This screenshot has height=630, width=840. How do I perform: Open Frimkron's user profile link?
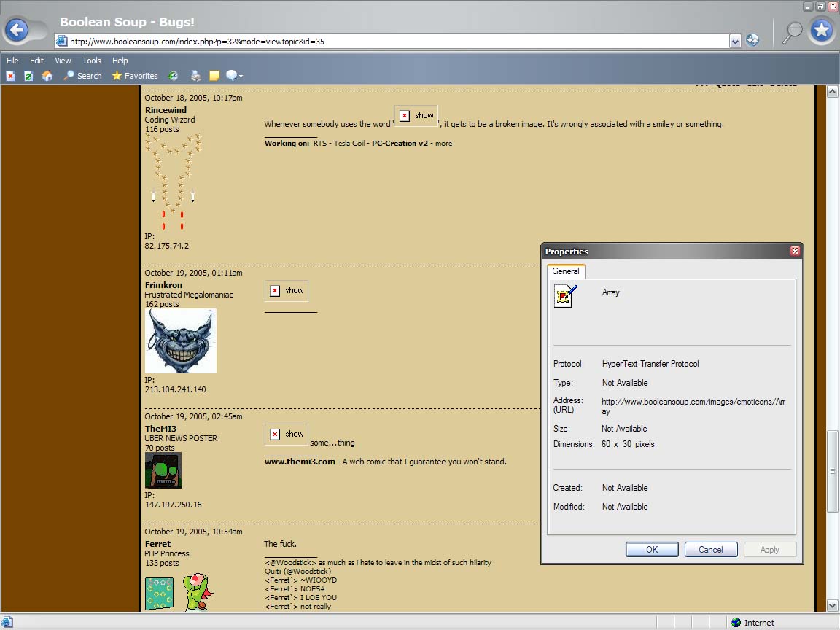(163, 285)
